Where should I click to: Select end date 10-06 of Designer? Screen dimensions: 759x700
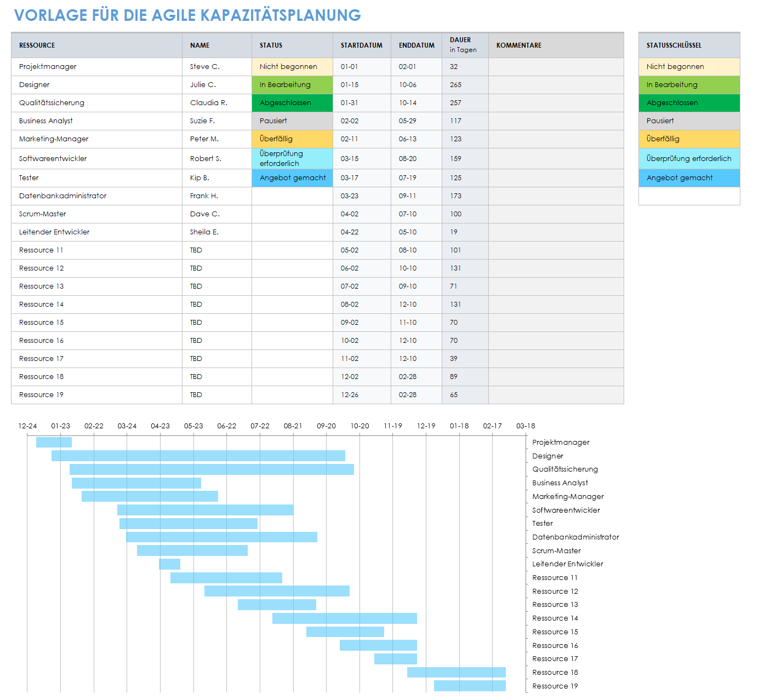pos(416,85)
